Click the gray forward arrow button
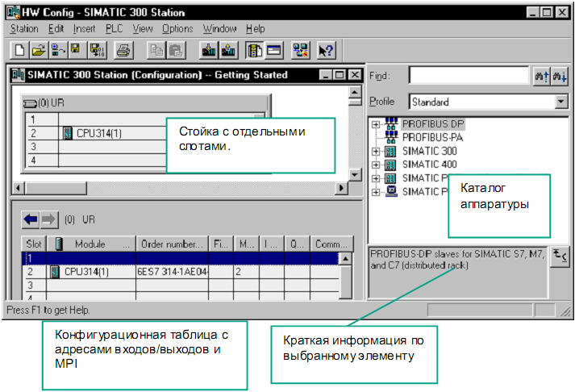Screen dimensions: 575x392 (48, 219)
